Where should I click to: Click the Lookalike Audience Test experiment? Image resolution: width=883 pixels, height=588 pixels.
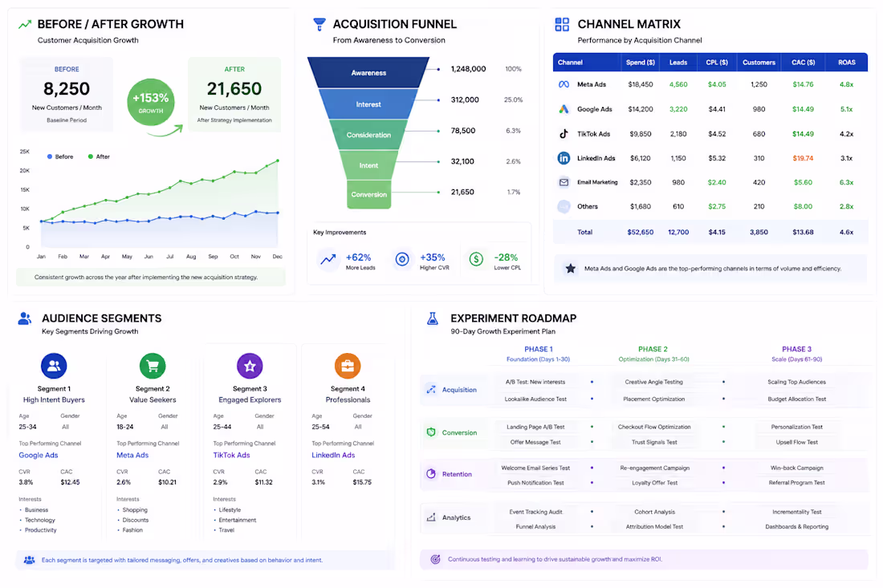[x=535, y=399]
